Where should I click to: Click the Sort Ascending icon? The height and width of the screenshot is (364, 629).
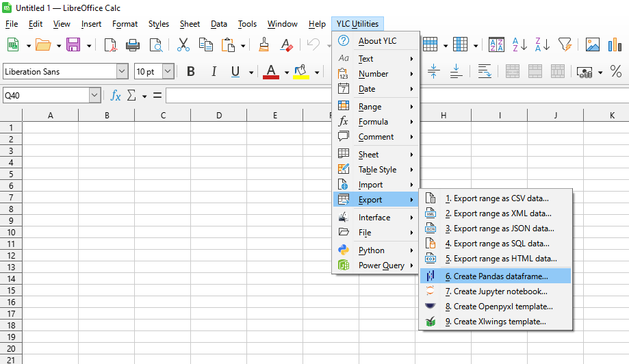pyautogui.click(x=519, y=45)
